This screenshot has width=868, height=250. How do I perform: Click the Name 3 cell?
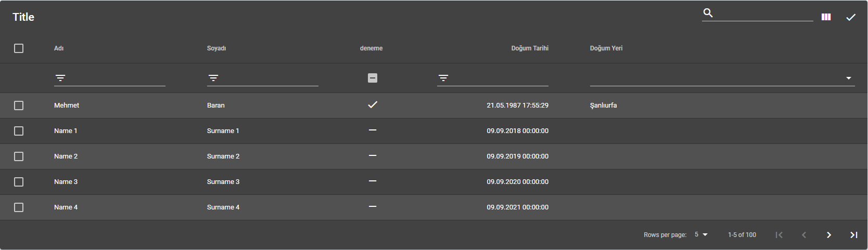pos(66,182)
